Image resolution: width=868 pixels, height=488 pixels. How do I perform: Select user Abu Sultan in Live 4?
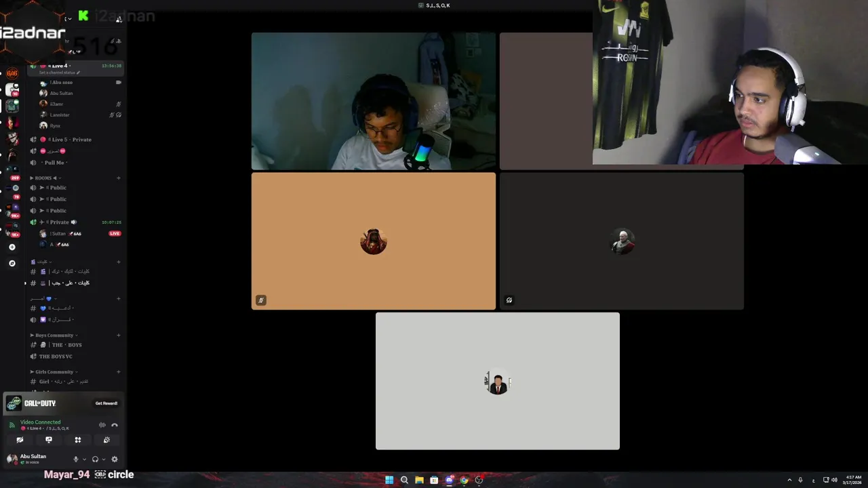pos(80,94)
